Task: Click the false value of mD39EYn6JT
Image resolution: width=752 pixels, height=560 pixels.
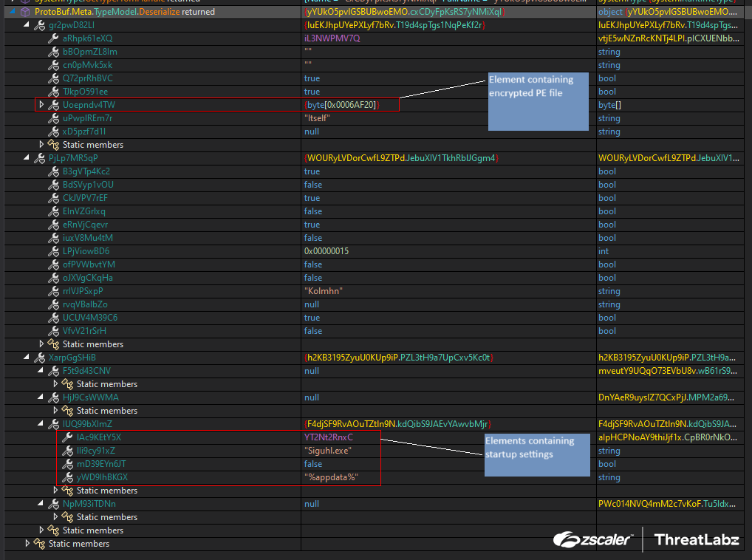Action: [x=312, y=464]
